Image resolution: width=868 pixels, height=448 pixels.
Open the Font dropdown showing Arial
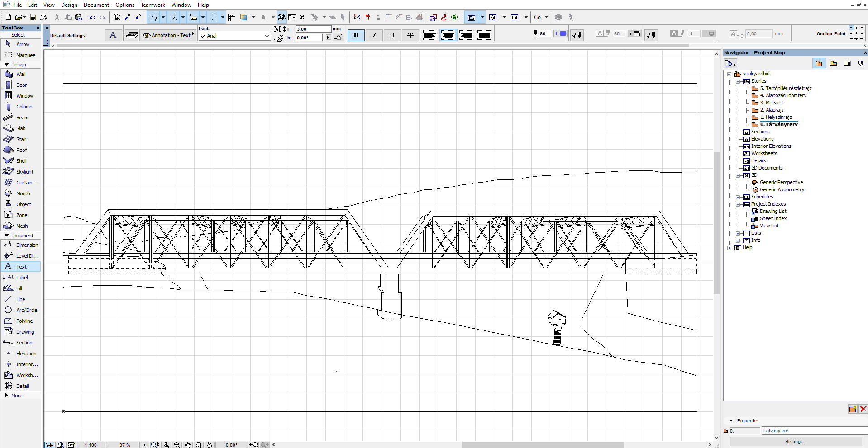tap(234, 36)
